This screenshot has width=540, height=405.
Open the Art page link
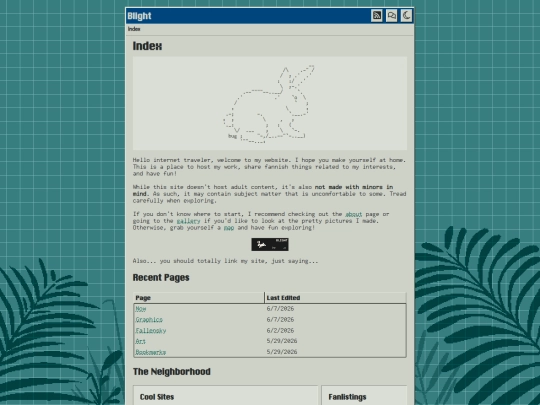click(141, 341)
